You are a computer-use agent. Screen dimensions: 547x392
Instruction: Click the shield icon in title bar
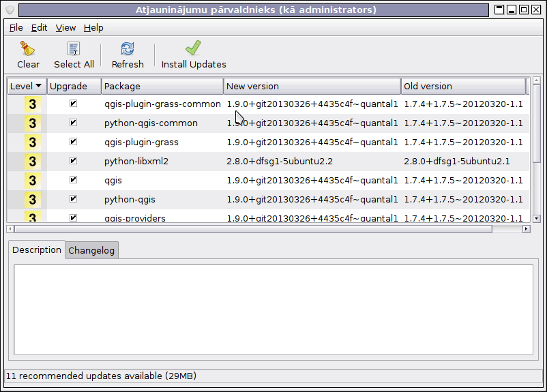click(x=10, y=10)
